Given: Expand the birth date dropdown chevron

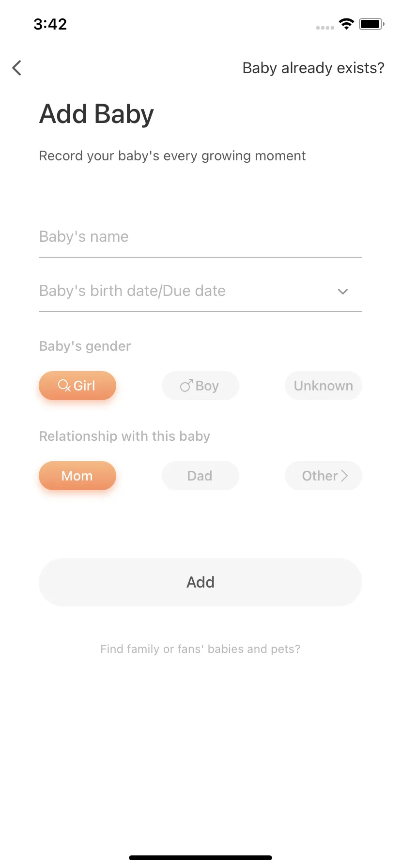Looking at the screenshot, I should point(343,292).
